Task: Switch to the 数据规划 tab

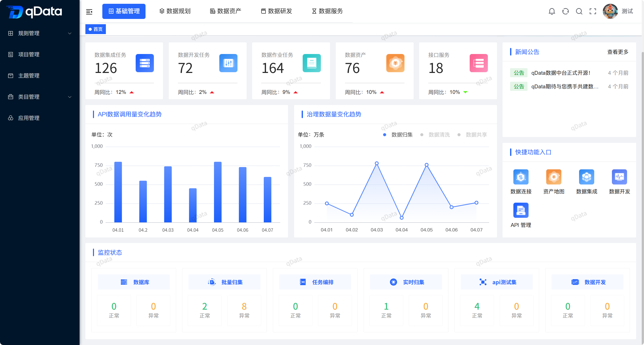Action: 175,11
